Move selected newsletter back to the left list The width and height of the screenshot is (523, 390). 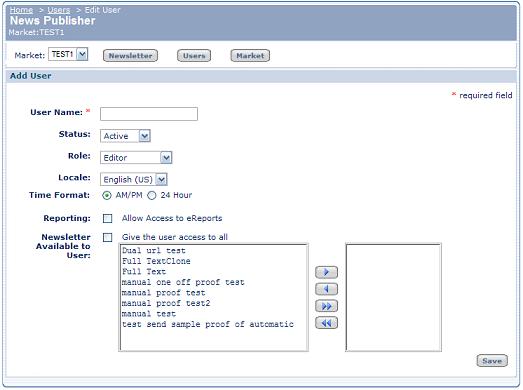(326, 289)
